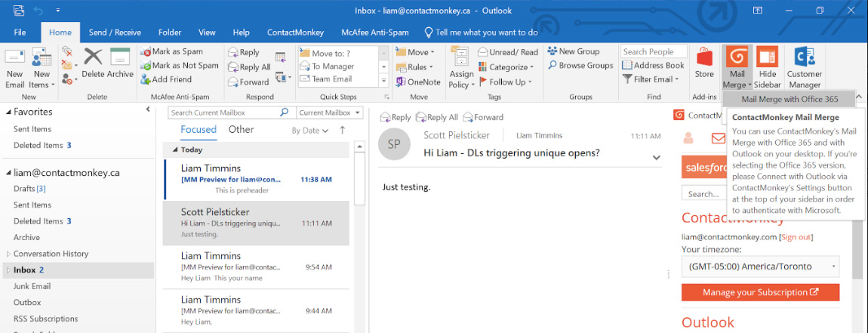Expand message header chevron
The height and width of the screenshot is (333, 868).
656,157
